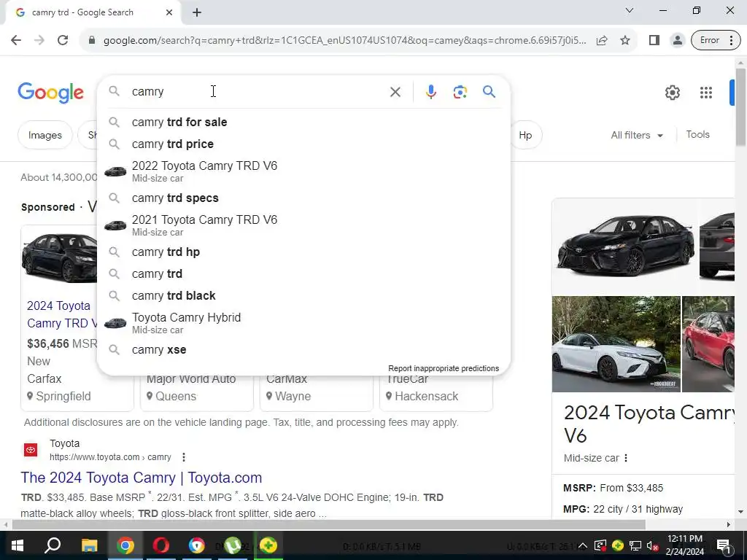
Task: Select 2021 Toyota Camry TRD V6 suggestion
Action: point(303,225)
